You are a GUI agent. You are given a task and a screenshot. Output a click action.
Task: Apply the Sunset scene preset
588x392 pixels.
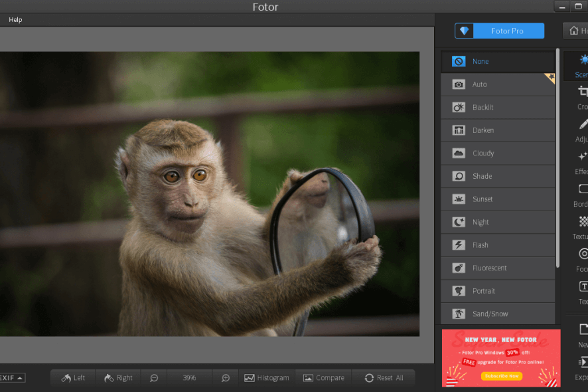pyautogui.click(x=498, y=199)
